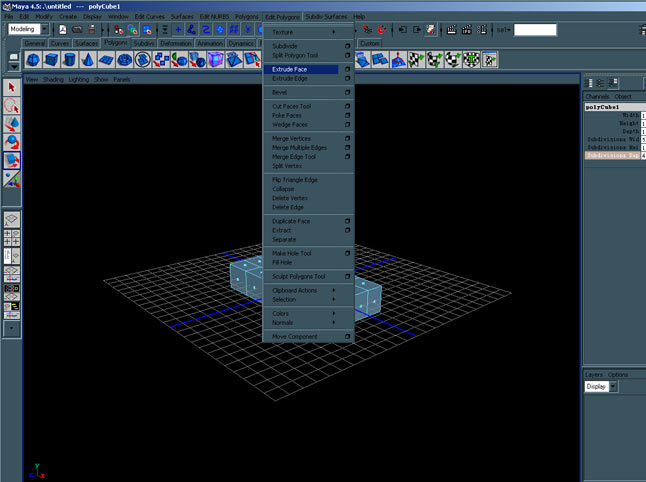646x482 pixels.
Task: Toggle the first channel box layout icon
Action: point(588,83)
